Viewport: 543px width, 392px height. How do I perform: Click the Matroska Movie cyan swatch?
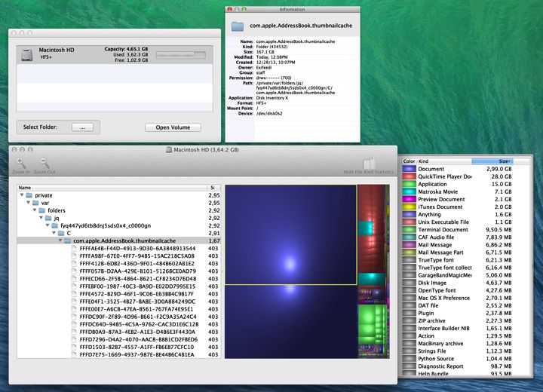[409, 191]
